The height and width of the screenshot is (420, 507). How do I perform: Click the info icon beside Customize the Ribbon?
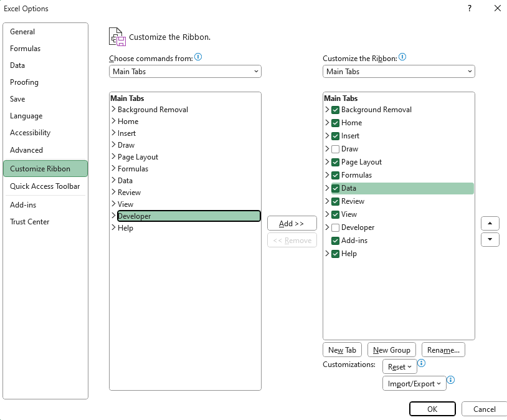[x=404, y=56]
